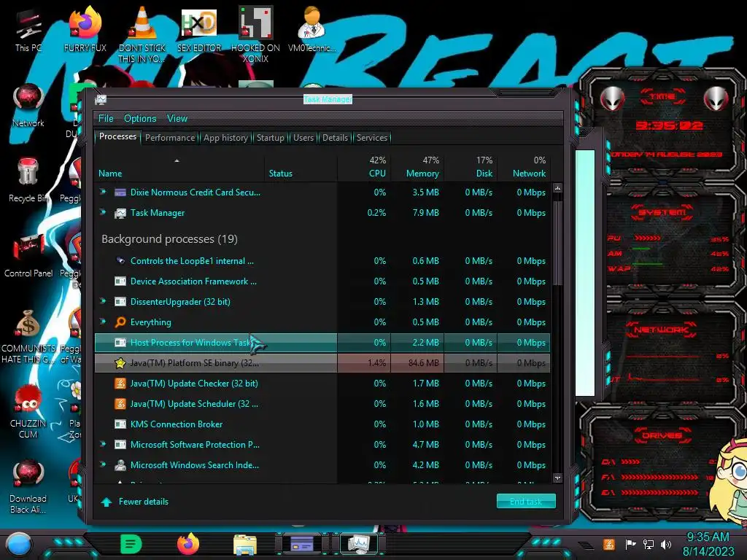Open the File menu
This screenshot has width=747, height=560.
click(x=106, y=119)
